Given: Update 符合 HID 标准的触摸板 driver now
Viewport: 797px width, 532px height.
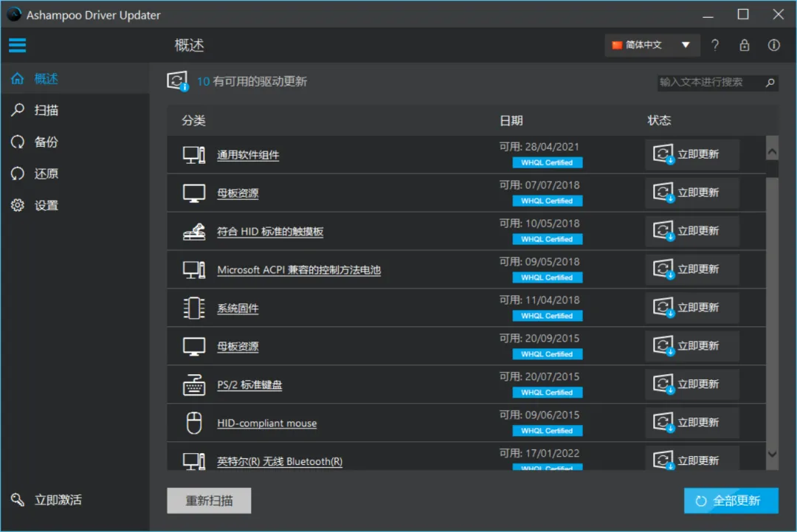Looking at the screenshot, I should (x=691, y=231).
